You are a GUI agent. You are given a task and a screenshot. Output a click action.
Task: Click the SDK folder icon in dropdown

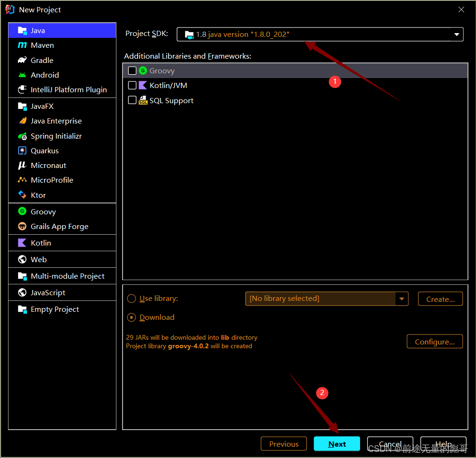pyautogui.click(x=189, y=35)
